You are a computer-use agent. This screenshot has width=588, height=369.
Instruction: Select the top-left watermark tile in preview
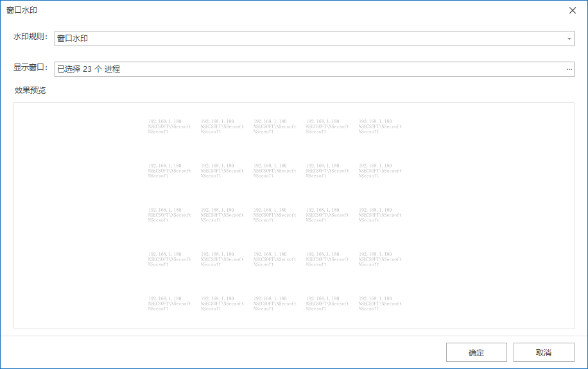click(169, 126)
